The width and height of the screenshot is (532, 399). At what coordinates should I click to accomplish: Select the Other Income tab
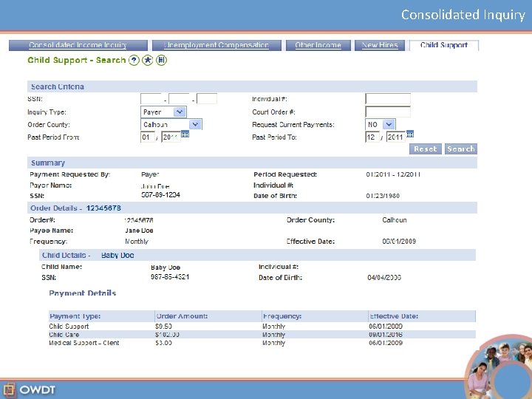click(318, 45)
